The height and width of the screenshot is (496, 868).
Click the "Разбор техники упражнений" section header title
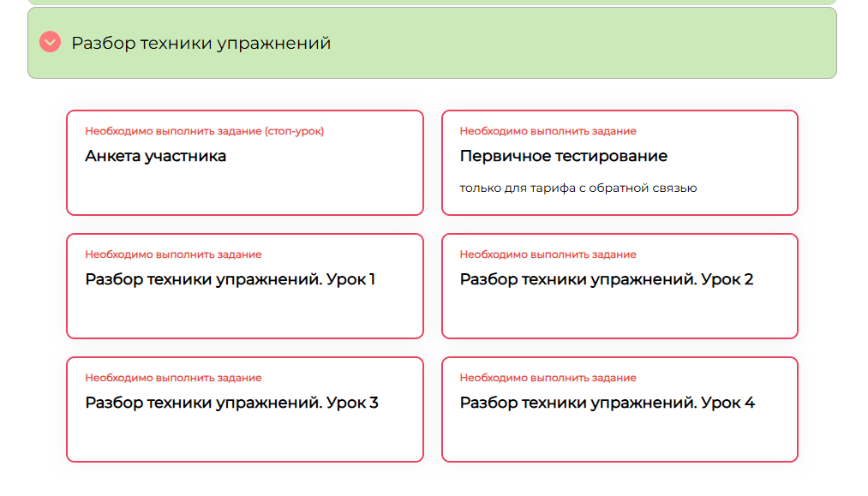point(201,43)
